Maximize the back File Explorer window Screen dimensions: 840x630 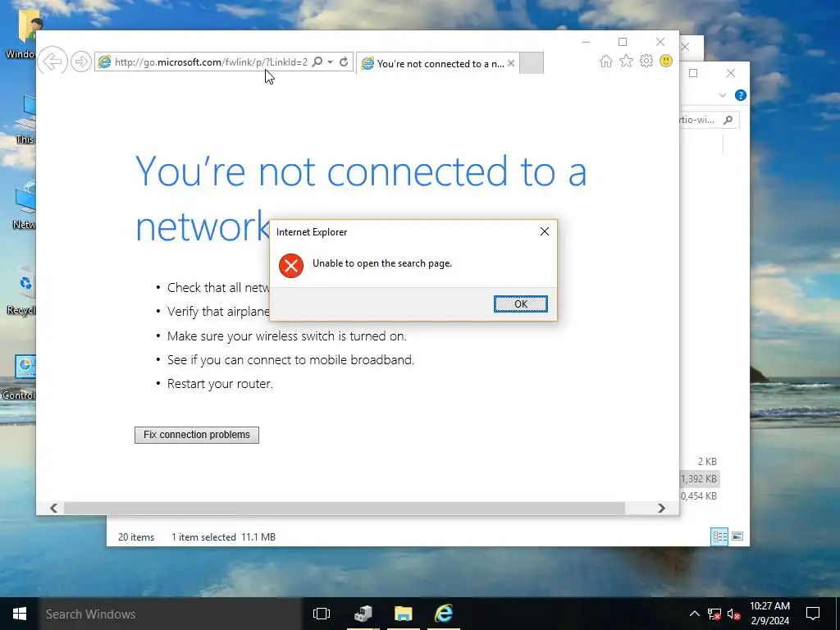(x=693, y=73)
